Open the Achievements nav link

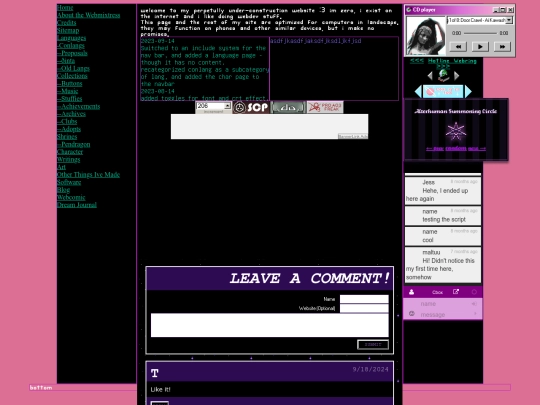(78, 106)
